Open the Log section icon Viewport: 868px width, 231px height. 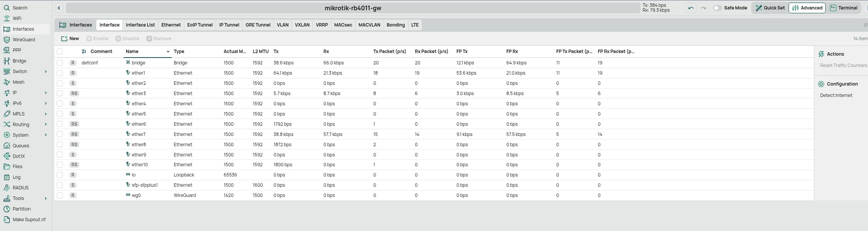tap(6, 177)
